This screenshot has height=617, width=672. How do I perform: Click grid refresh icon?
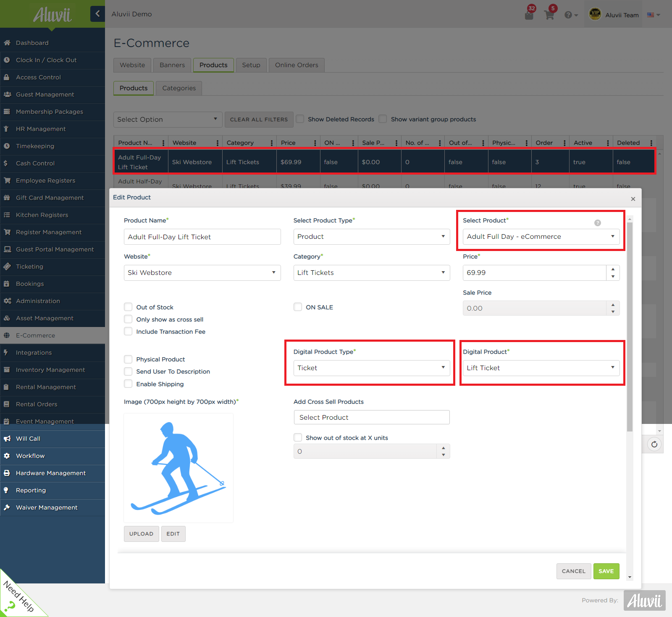pos(654,444)
